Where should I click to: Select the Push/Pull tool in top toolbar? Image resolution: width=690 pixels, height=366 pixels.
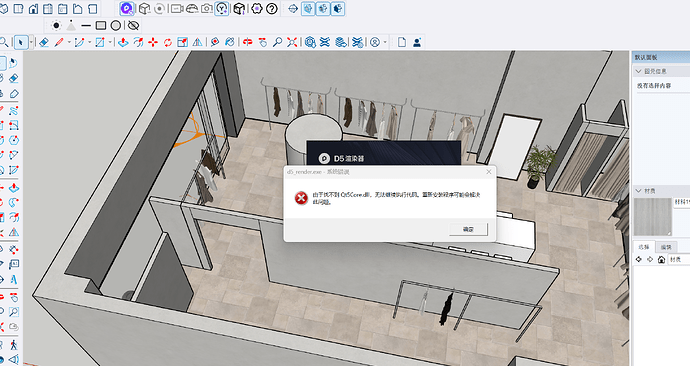(123, 42)
